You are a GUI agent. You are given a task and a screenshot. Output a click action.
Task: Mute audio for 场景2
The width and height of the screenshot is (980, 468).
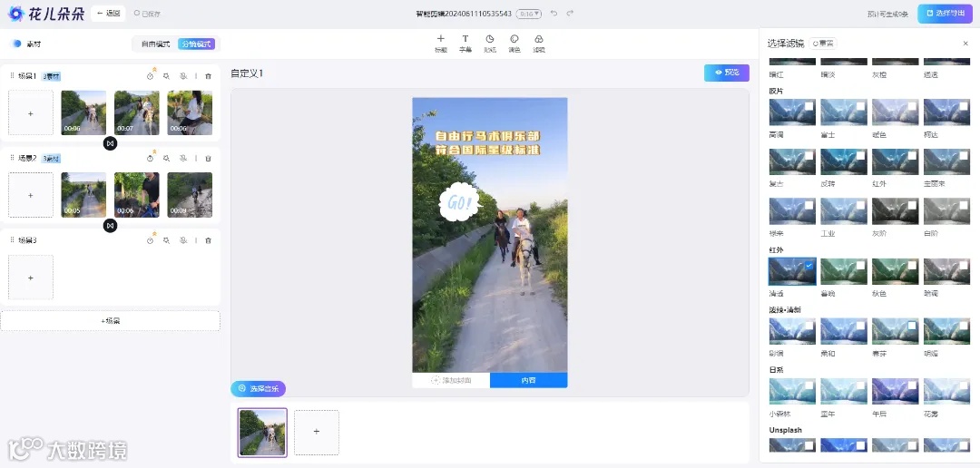tap(183, 159)
